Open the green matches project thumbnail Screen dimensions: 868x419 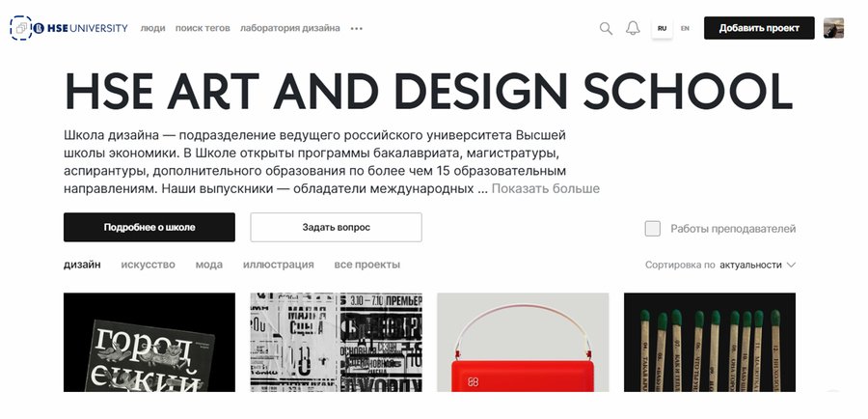pos(710,342)
